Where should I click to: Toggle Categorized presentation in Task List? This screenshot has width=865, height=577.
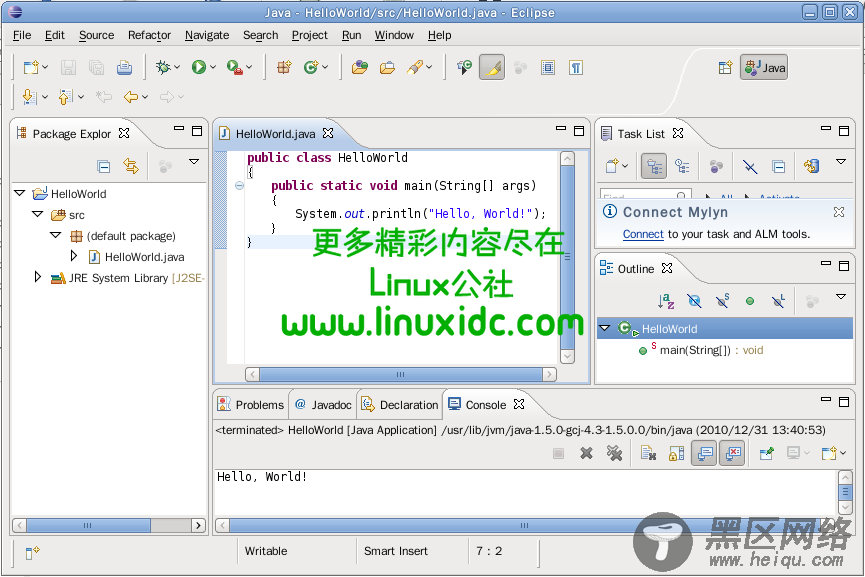[x=654, y=166]
